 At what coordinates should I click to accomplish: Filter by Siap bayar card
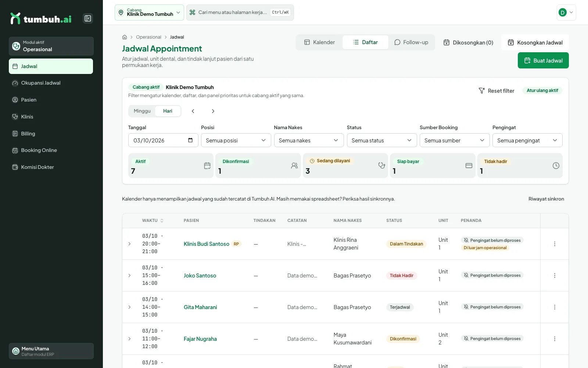tap(433, 166)
